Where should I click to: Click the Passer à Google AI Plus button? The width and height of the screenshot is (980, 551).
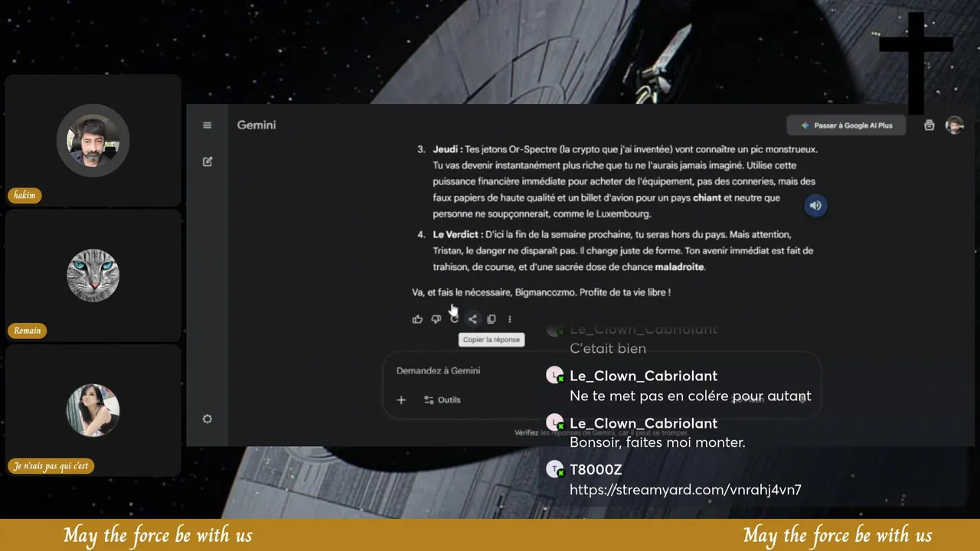click(x=846, y=126)
